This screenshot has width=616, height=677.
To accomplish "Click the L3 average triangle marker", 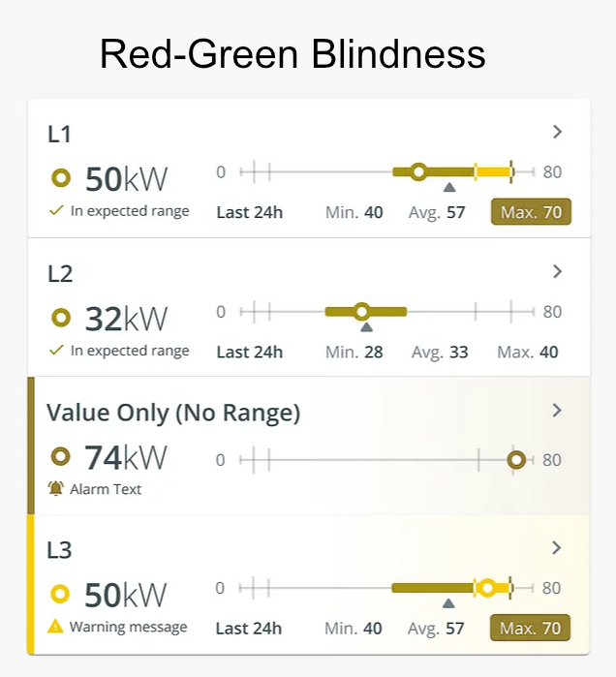I will tap(448, 604).
